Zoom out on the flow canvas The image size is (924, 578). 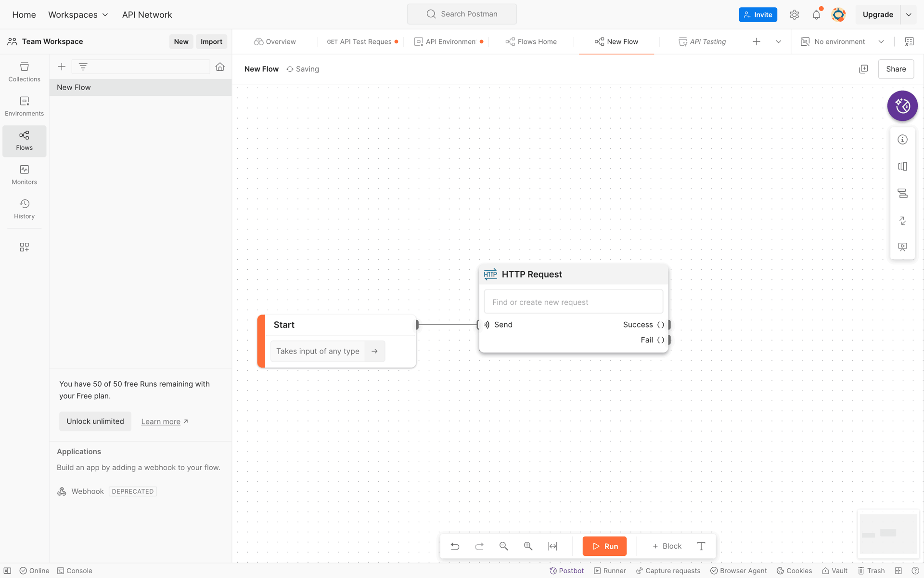tap(503, 546)
